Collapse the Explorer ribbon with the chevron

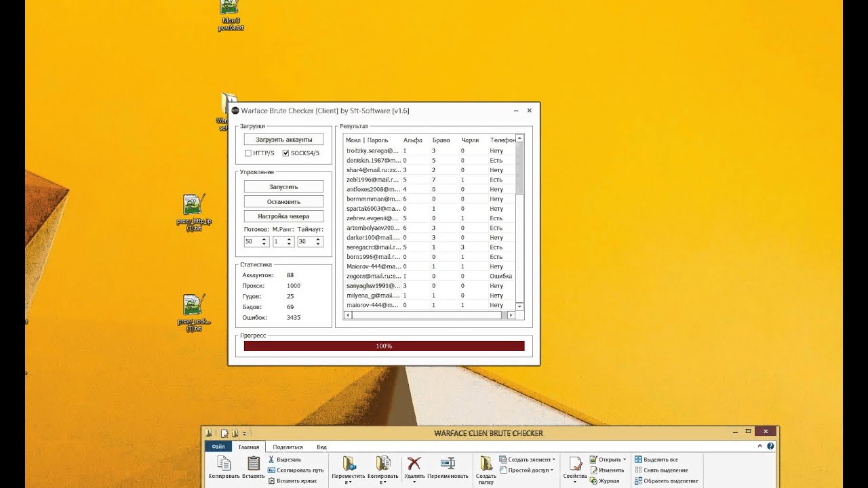[x=760, y=447]
